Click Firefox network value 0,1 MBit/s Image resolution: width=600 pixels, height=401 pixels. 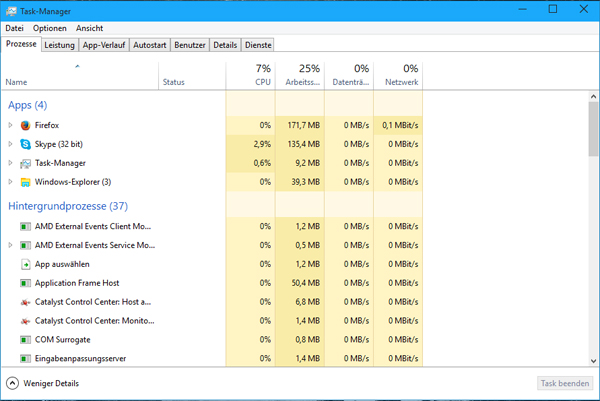coord(400,125)
